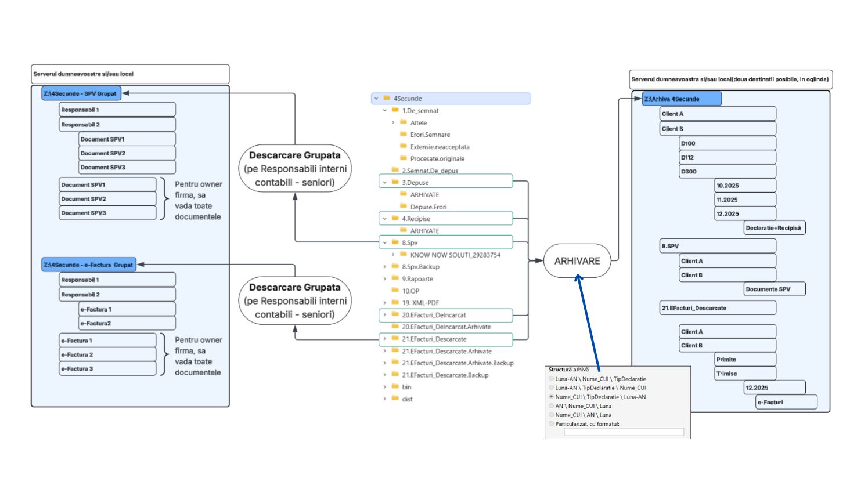This screenshot has width=868, height=478.
Task: Expand the 9.Rapoarte folder
Action: tap(384, 279)
